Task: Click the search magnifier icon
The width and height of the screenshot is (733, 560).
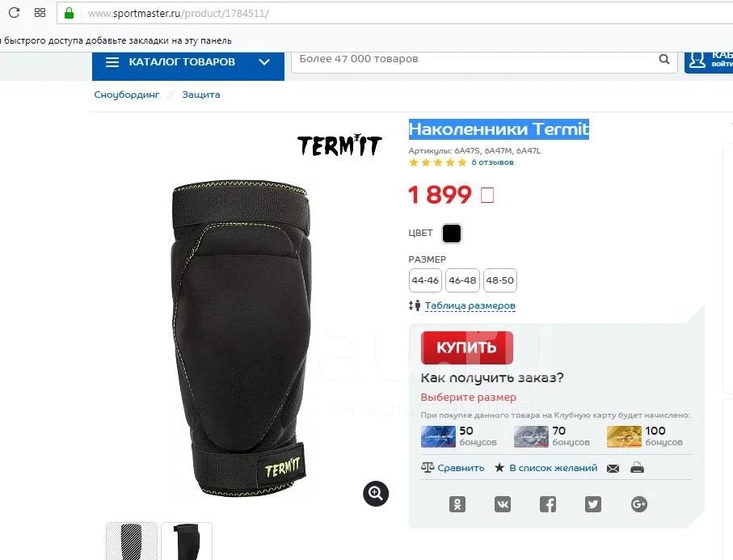Action: coord(663,59)
